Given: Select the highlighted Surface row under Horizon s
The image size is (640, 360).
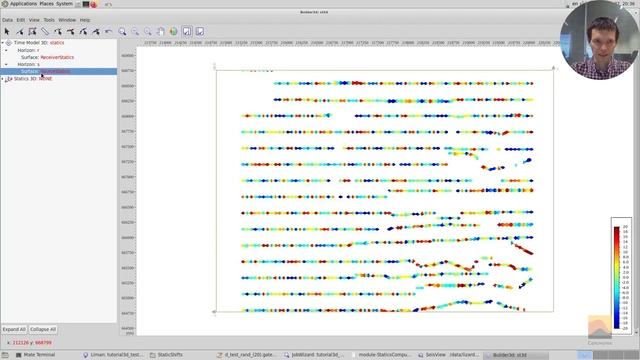Looking at the screenshot, I should [x=58, y=71].
